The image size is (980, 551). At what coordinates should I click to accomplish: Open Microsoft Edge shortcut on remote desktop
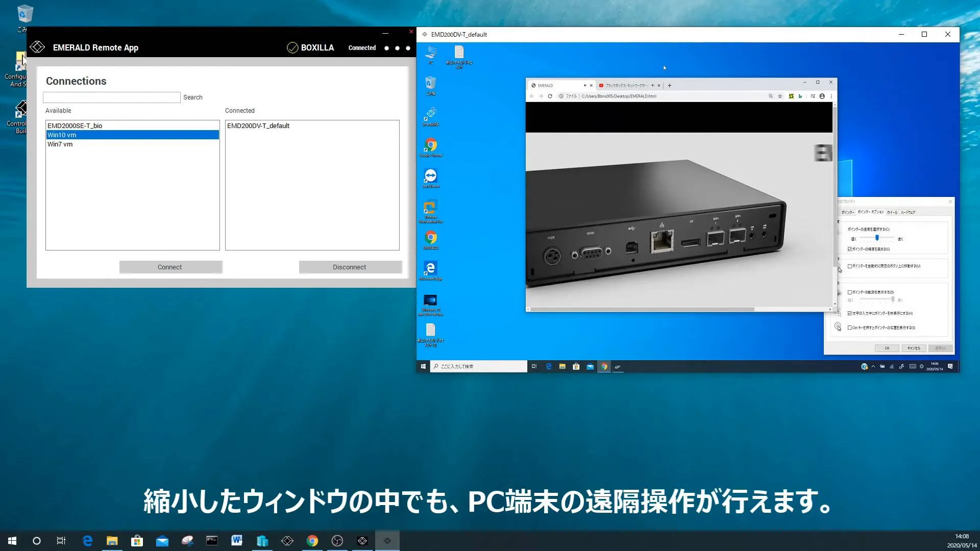tap(431, 271)
